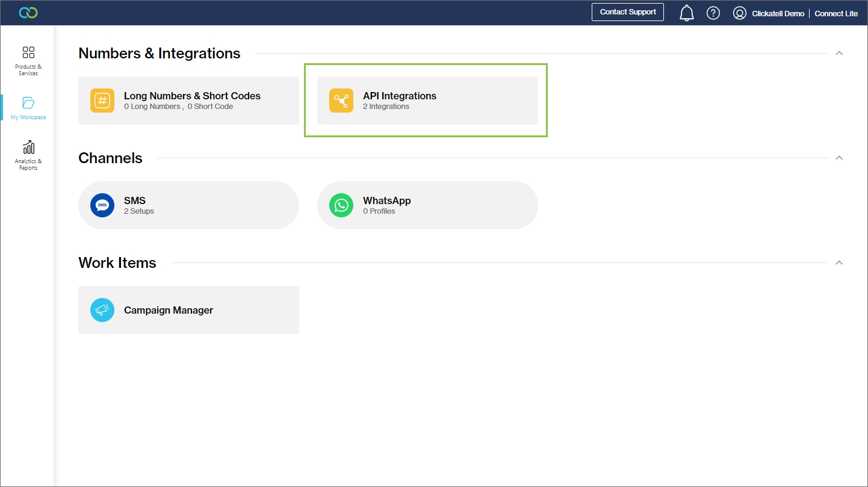Click the API Integrations orange icon
The width and height of the screenshot is (868, 487).
pyautogui.click(x=341, y=101)
